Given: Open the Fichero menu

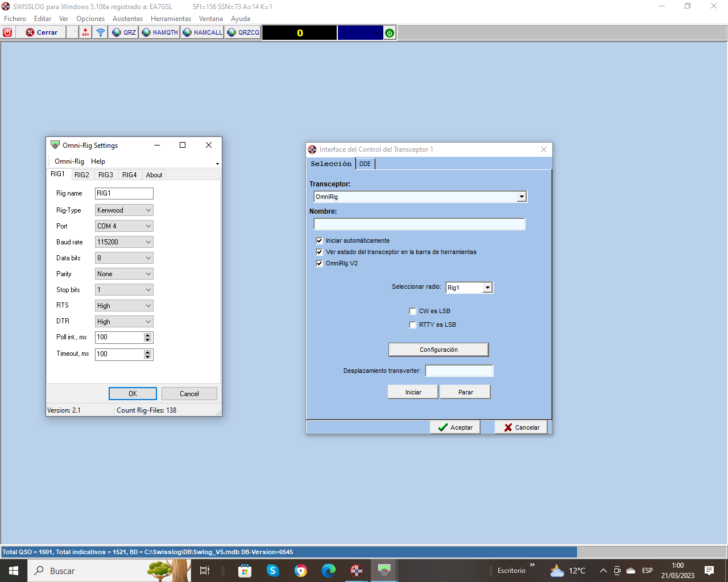Looking at the screenshot, I should click(x=15, y=19).
